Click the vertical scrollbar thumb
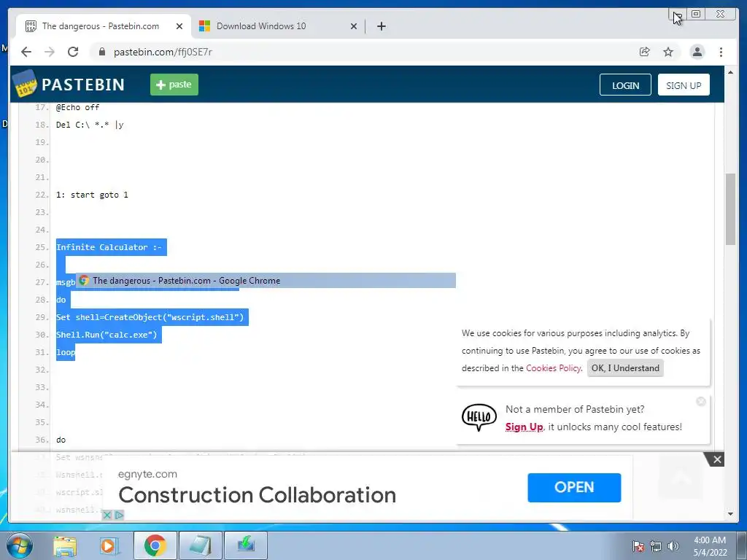Image resolution: width=747 pixels, height=560 pixels. [730, 209]
